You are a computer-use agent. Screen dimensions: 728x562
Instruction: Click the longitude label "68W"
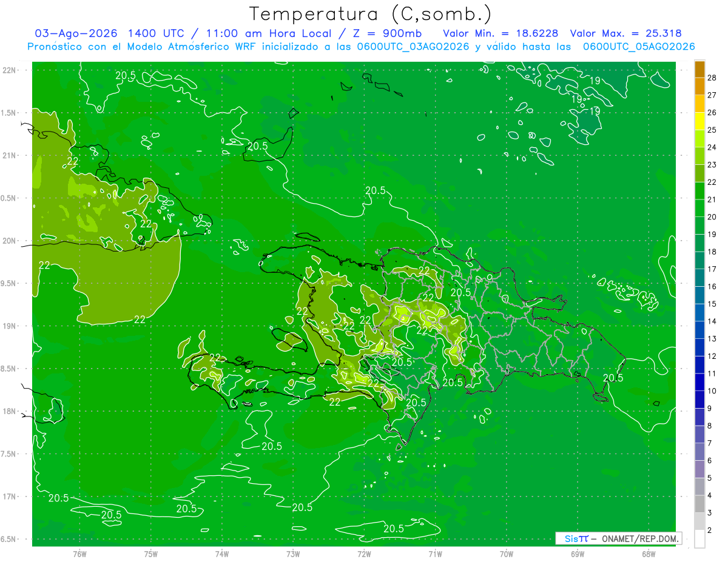click(x=649, y=554)
